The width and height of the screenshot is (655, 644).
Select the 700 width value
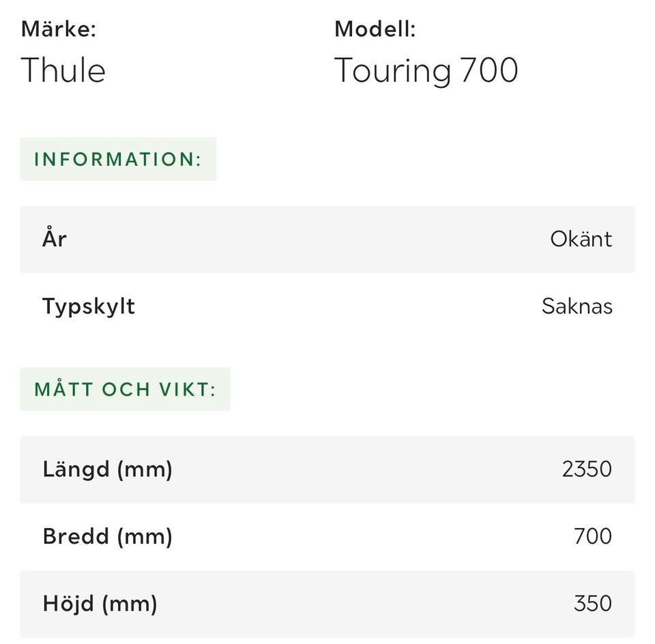tap(592, 536)
